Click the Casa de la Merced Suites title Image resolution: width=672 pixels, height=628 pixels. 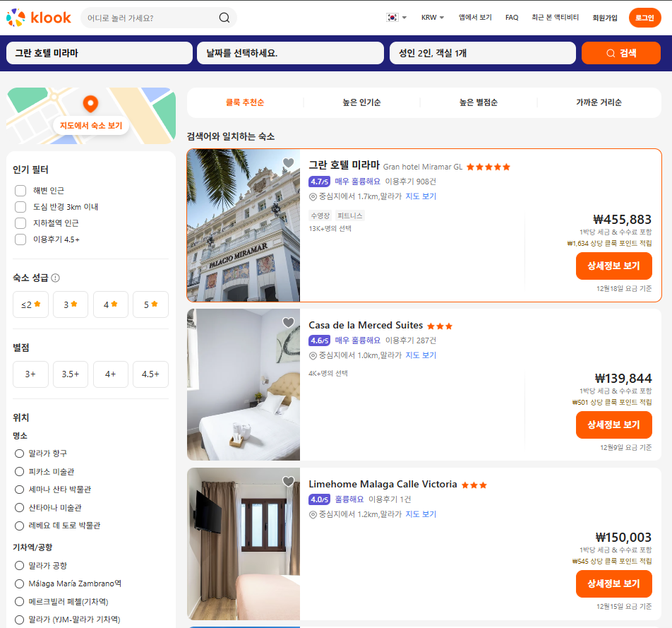pos(366,325)
